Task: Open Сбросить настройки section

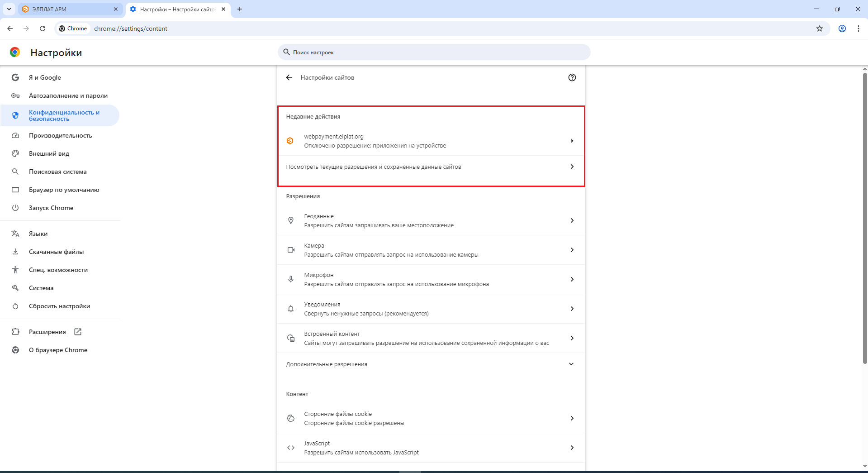Action: (x=60, y=306)
